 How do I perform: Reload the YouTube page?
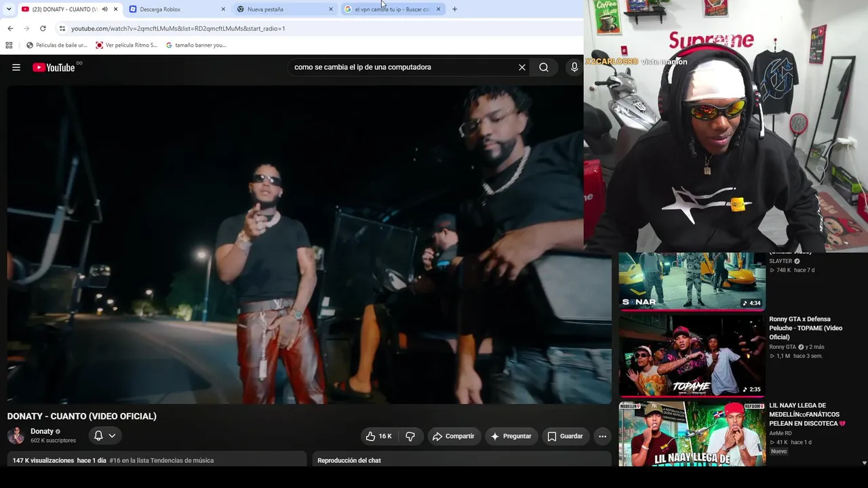coord(43,28)
